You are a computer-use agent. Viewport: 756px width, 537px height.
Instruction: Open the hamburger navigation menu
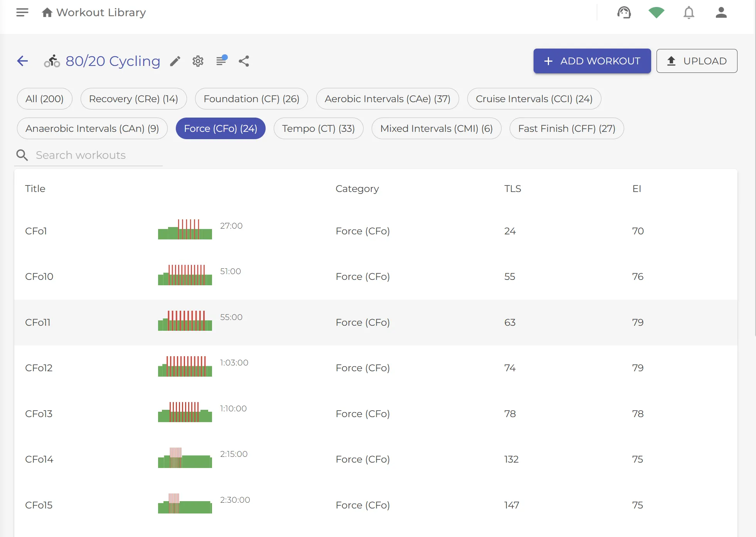point(22,12)
